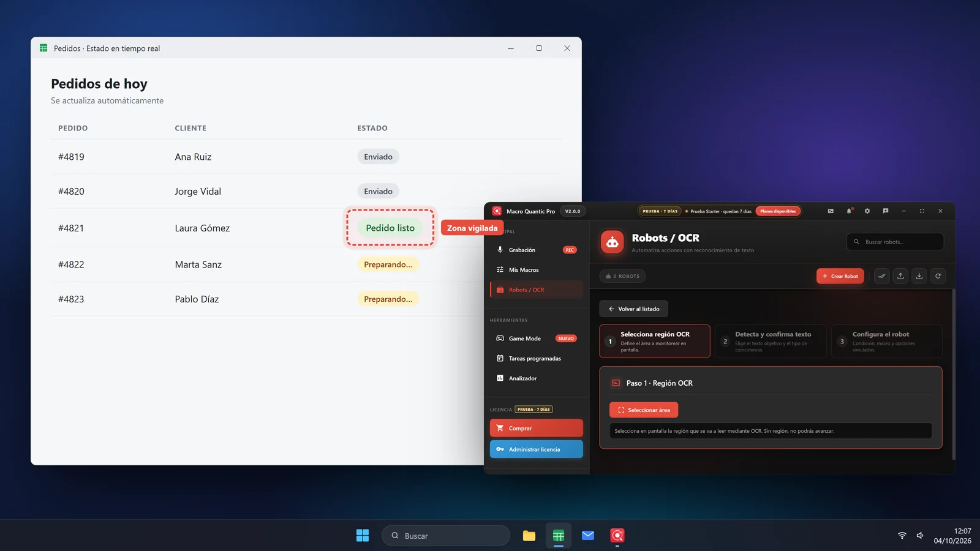
Task: Open File Explorer from the taskbar
Action: 529,536
